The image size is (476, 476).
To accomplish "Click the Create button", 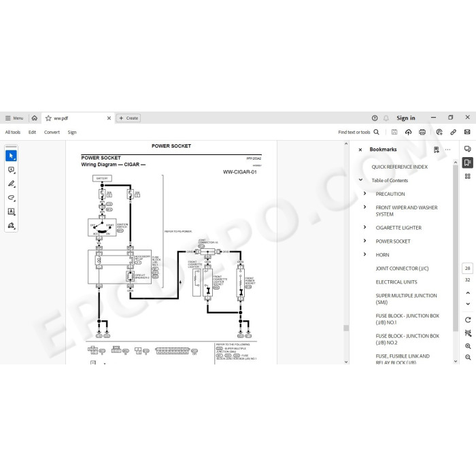I will click(129, 118).
